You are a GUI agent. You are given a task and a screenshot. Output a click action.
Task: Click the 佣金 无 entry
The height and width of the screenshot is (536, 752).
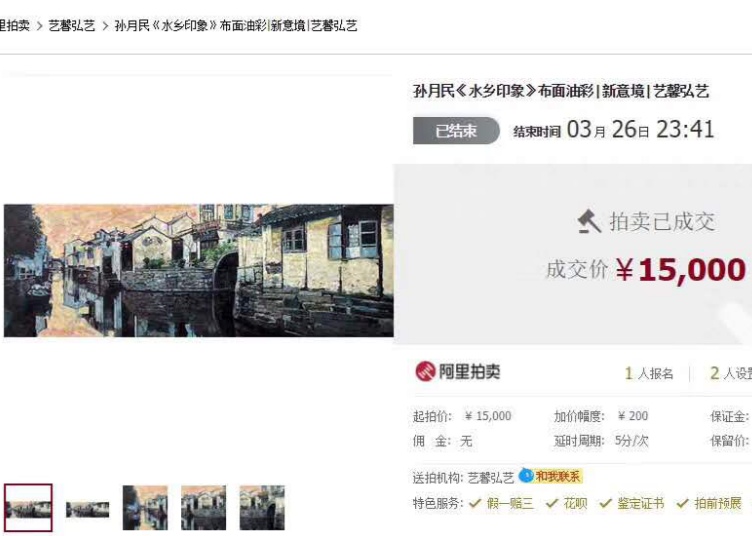[x=443, y=441]
